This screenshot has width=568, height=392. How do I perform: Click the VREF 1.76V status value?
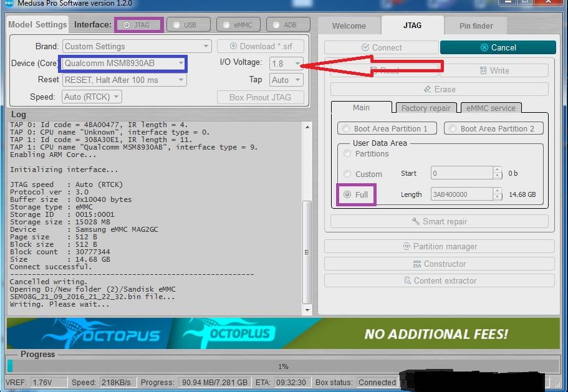[x=49, y=383]
